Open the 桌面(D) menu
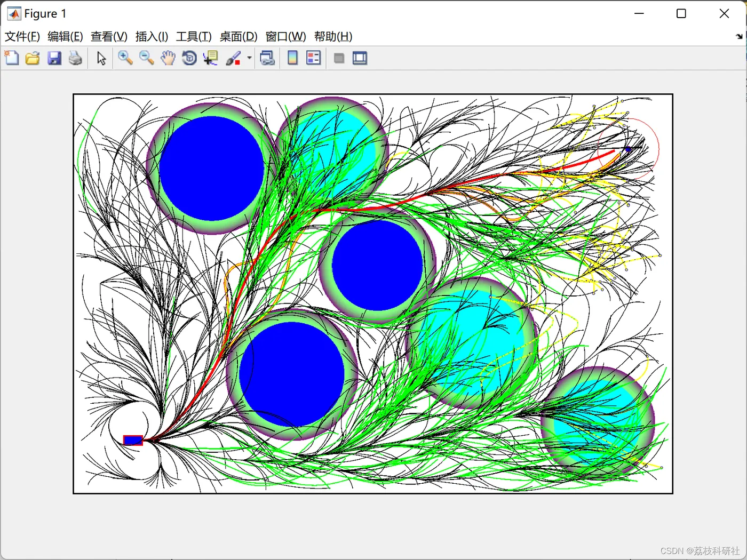 point(239,36)
